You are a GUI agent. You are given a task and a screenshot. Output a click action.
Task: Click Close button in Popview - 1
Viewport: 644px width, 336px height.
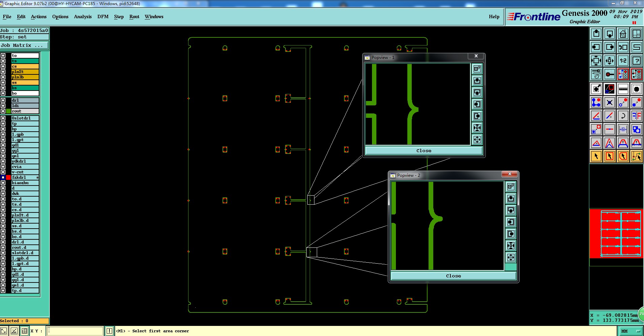pos(424,150)
